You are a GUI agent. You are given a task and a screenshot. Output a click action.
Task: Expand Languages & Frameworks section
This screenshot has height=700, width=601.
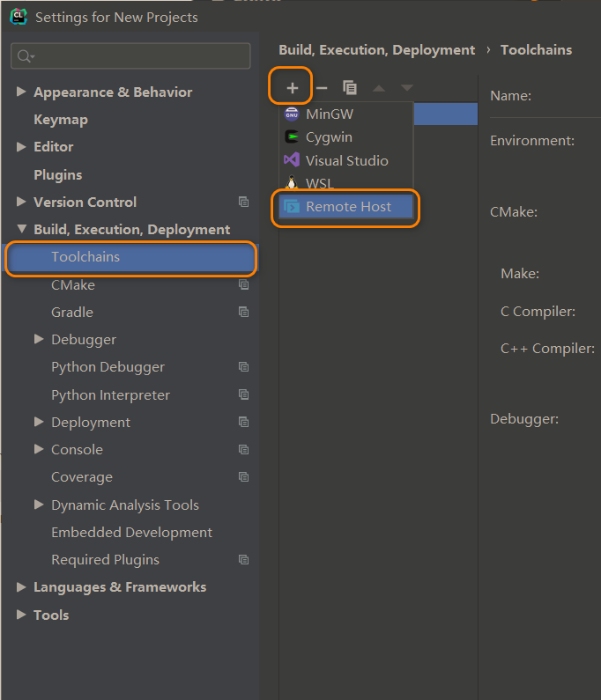click(21, 587)
